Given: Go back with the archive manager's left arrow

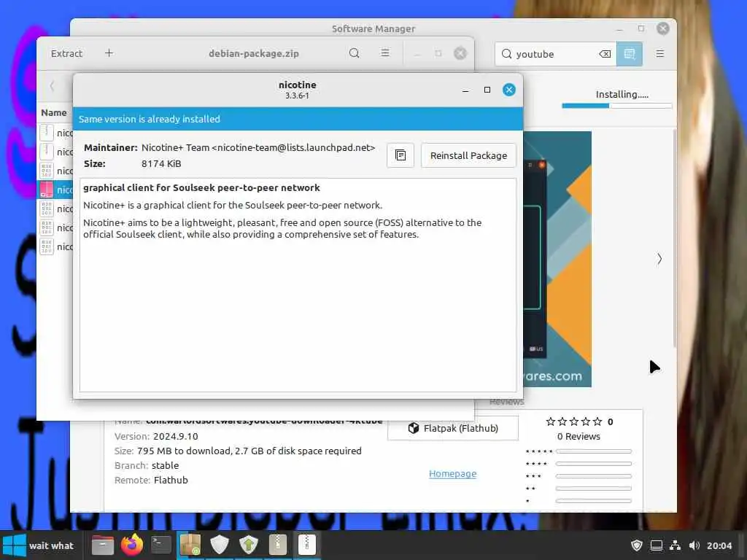Looking at the screenshot, I should coord(52,86).
